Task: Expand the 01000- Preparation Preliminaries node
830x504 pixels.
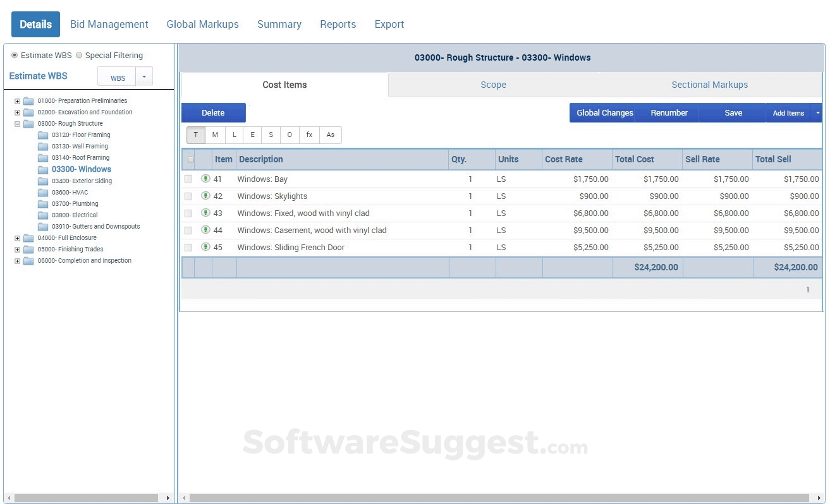Action: coord(17,100)
